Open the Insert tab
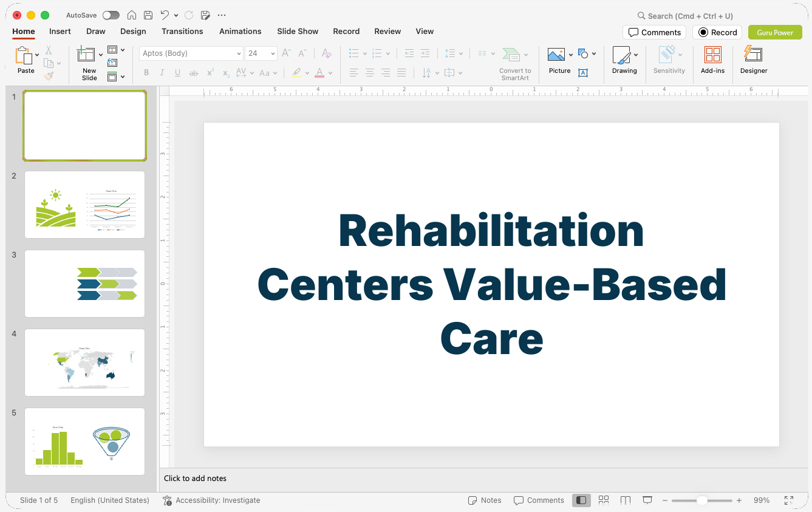This screenshot has height=512, width=812. click(60, 32)
